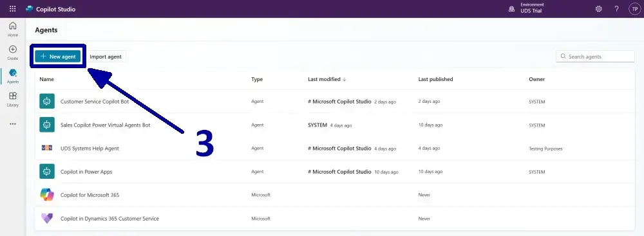Open the app launcher waffle icon

click(x=13, y=8)
